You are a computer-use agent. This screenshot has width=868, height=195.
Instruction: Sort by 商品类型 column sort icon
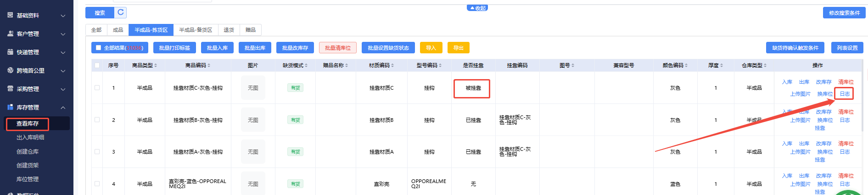pyautogui.click(x=156, y=65)
